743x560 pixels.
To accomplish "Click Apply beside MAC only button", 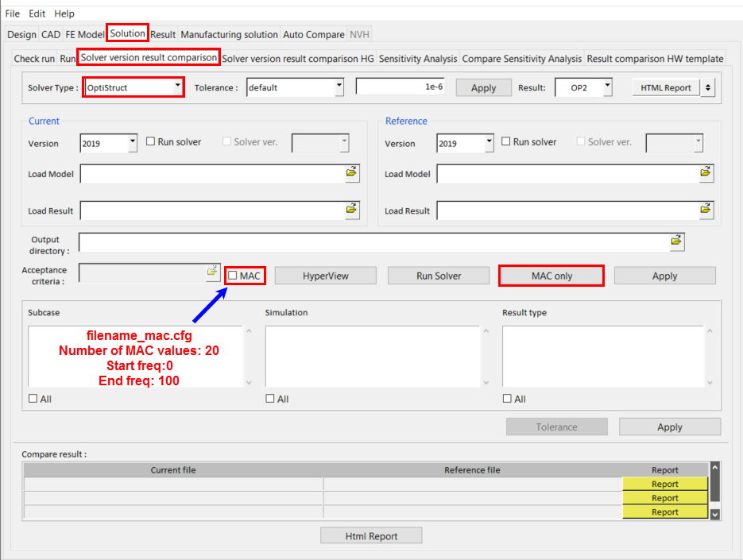I will [x=665, y=276].
